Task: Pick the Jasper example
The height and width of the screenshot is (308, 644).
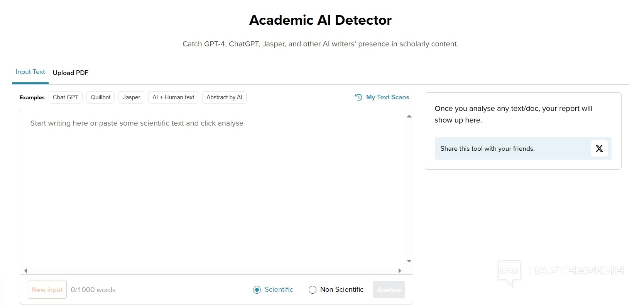Action: point(131,97)
